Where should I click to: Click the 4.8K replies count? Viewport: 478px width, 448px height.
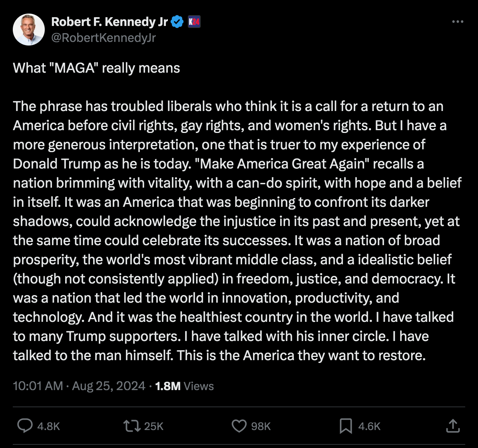point(48,426)
